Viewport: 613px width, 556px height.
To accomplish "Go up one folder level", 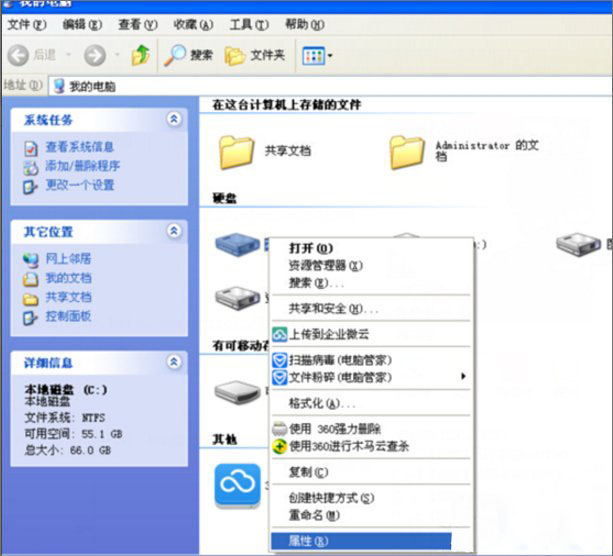I will click(140, 55).
